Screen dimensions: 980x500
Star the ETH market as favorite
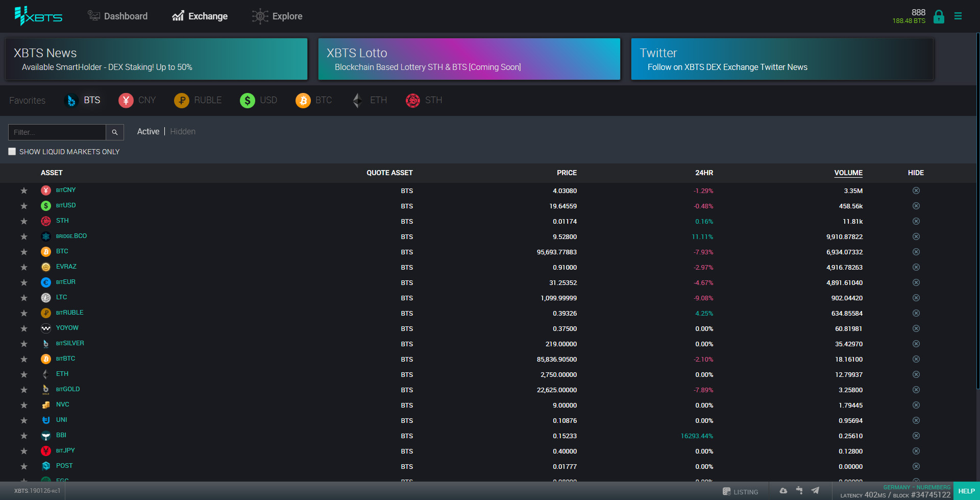pos(24,374)
